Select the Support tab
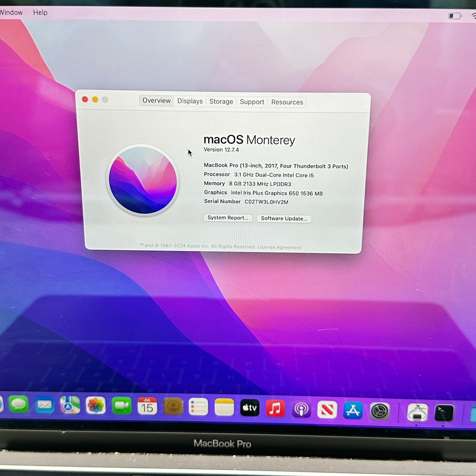 tap(252, 102)
